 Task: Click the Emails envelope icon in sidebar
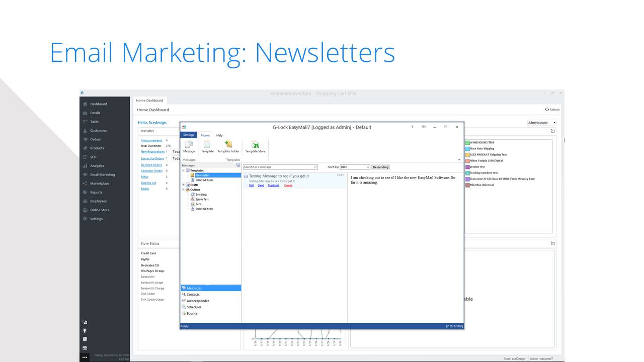point(85,113)
